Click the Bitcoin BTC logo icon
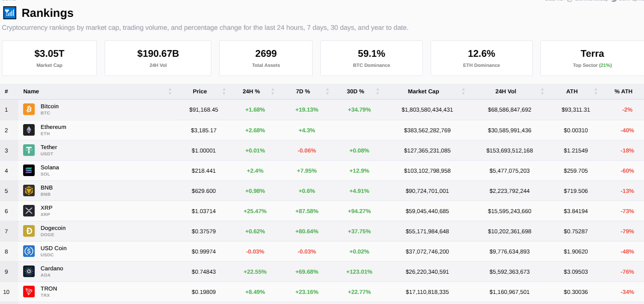This screenshot has height=304, width=644. click(x=28, y=109)
